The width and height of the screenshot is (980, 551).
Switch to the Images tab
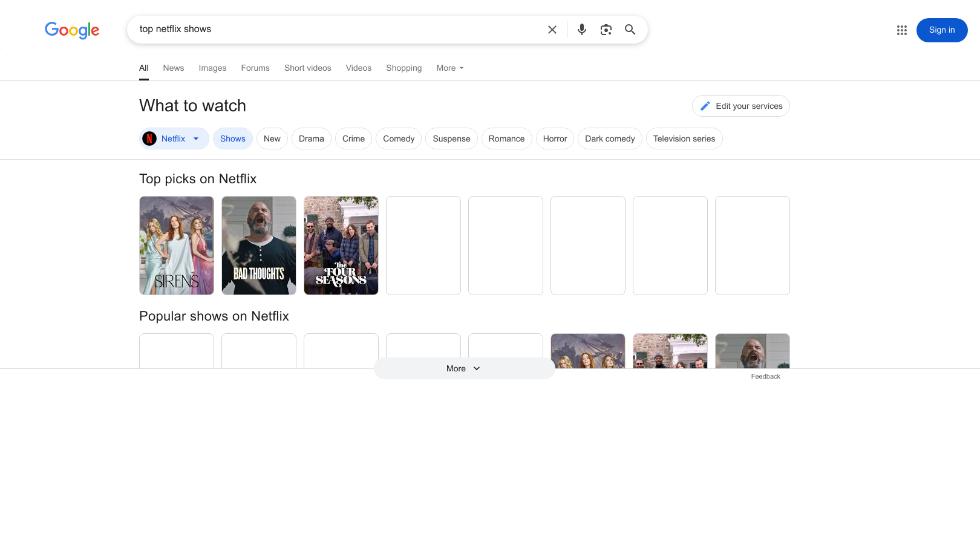coord(212,68)
